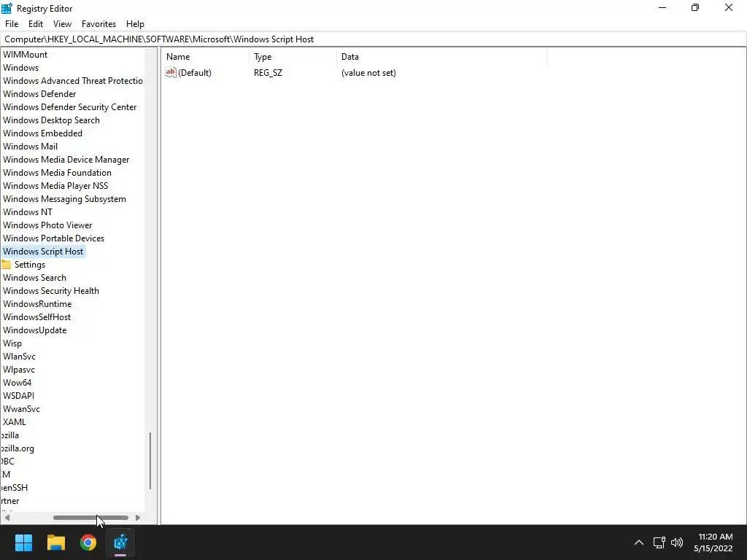Select the Windows Messaging Subsystem key

point(64,198)
